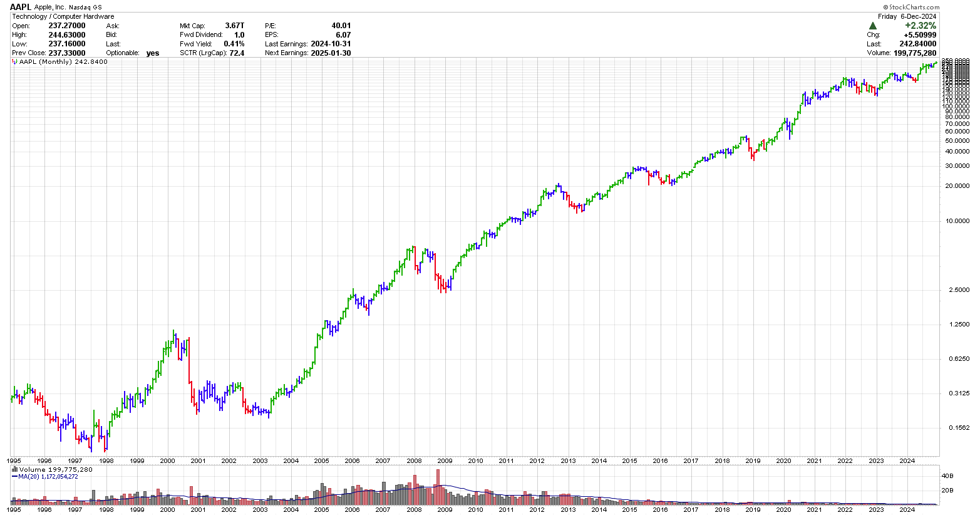The width and height of the screenshot is (980, 515).
Task: Click the Bid: label
Action: click(112, 35)
